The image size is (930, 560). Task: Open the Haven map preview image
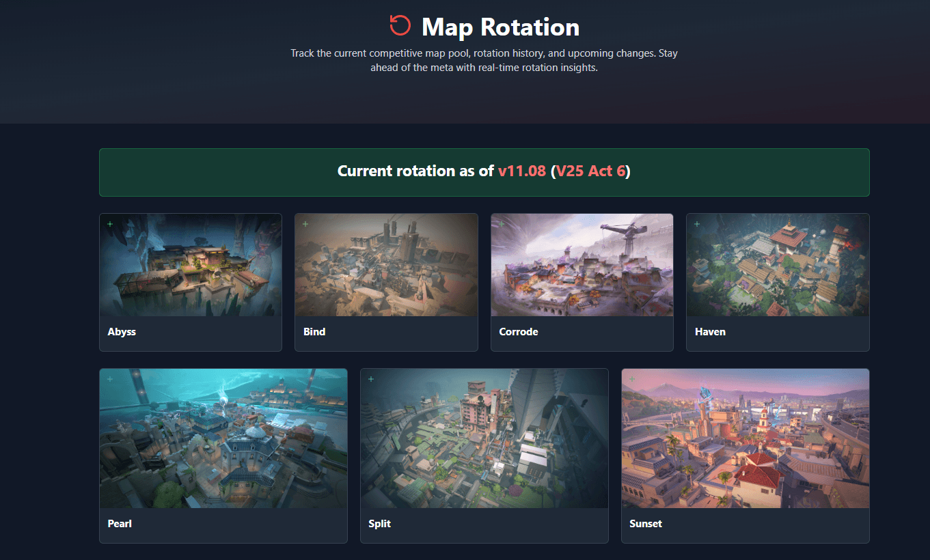click(x=778, y=266)
